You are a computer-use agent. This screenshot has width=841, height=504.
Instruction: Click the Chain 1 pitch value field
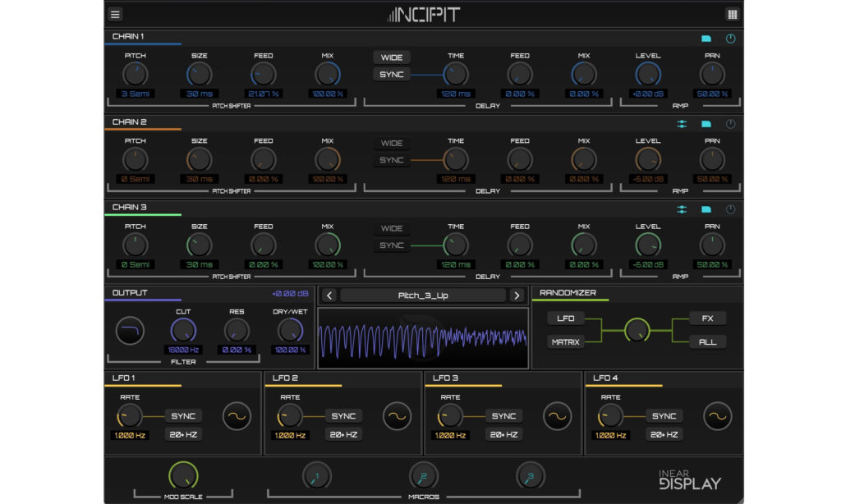135,94
